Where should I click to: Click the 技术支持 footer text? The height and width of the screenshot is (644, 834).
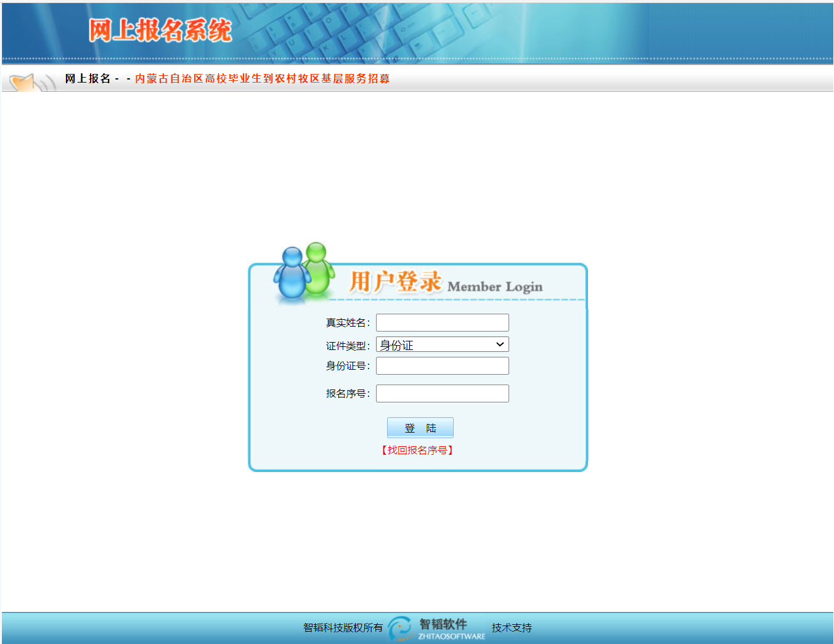pos(512,628)
